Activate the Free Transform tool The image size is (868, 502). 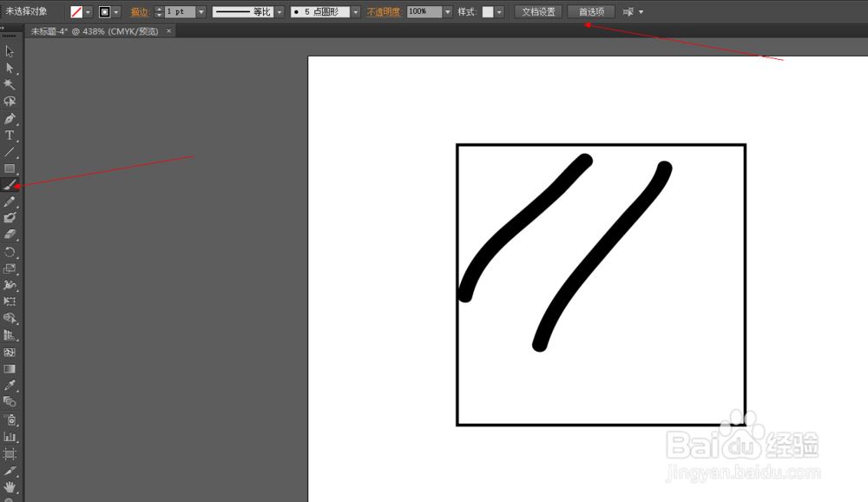(x=10, y=302)
